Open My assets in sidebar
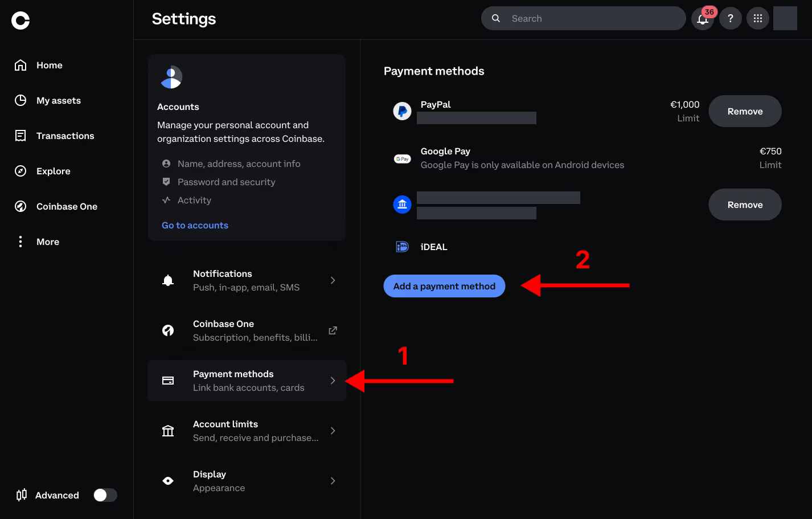Image resolution: width=812 pixels, height=519 pixels. coord(59,100)
